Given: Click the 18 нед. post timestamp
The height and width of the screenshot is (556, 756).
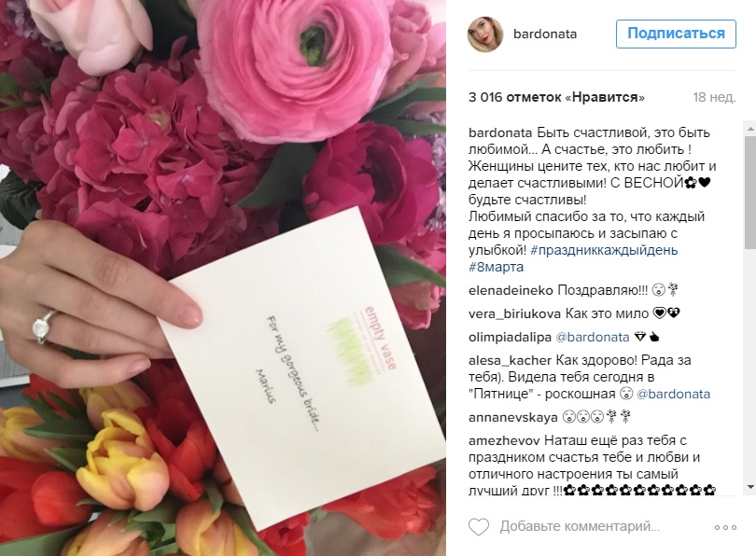Looking at the screenshot, I should point(715,97).
